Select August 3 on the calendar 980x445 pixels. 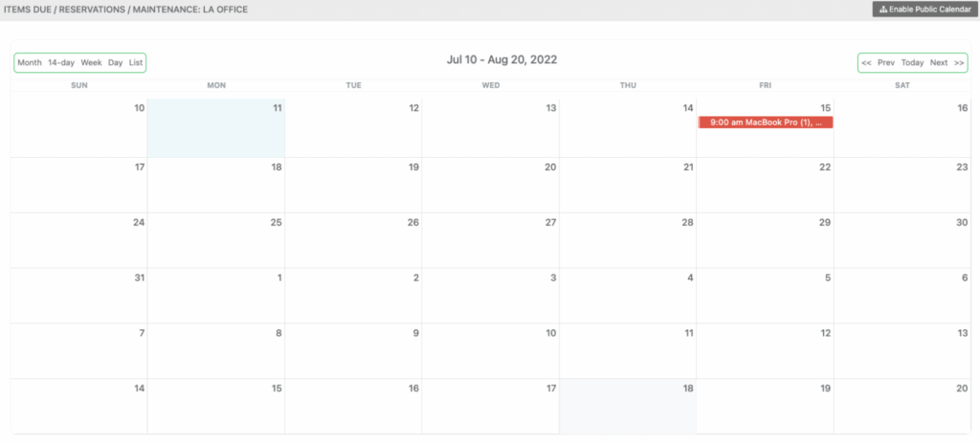491,295
